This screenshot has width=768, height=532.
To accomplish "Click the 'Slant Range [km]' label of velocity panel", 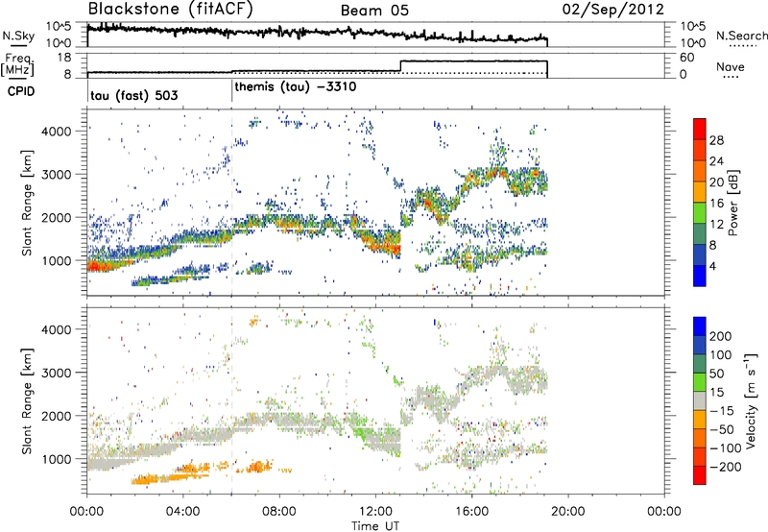I will (27, 401).
